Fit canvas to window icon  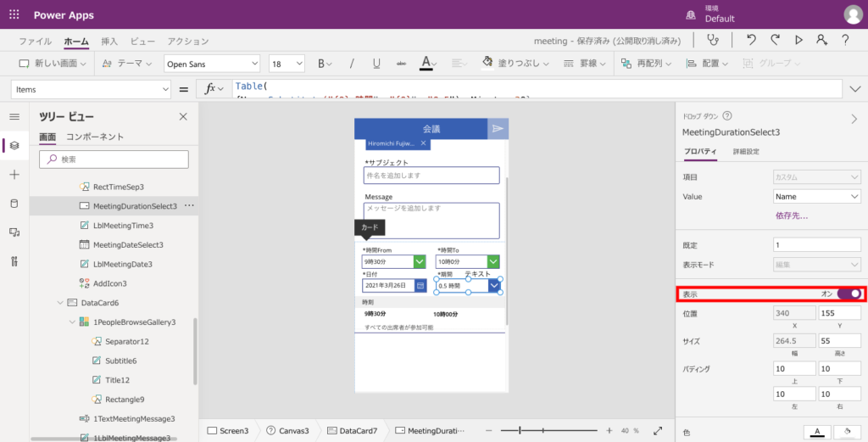pos(658,430)
